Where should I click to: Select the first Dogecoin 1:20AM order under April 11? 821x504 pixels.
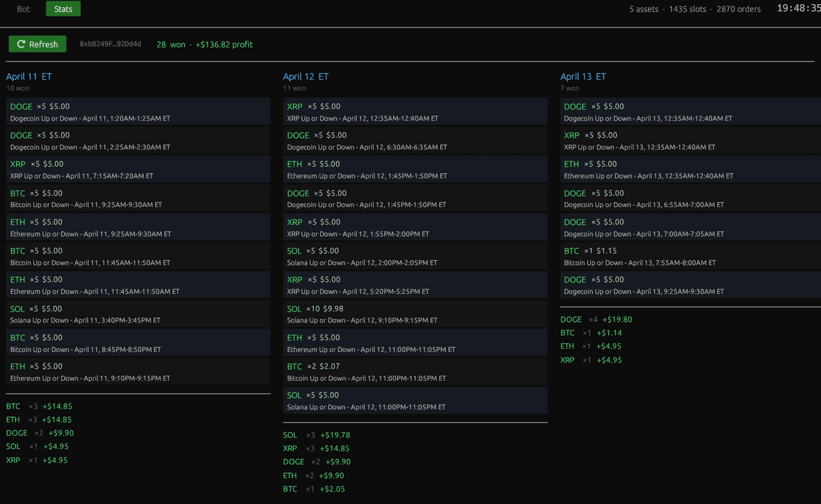pyautogui.click(x=138, y=112)
